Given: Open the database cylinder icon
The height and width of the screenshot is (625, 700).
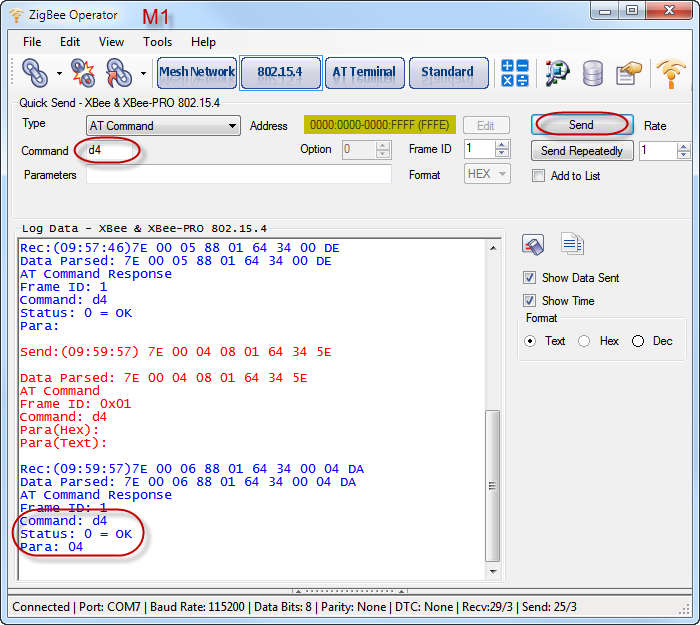Looking at the screenshot, I should (593, 73).
